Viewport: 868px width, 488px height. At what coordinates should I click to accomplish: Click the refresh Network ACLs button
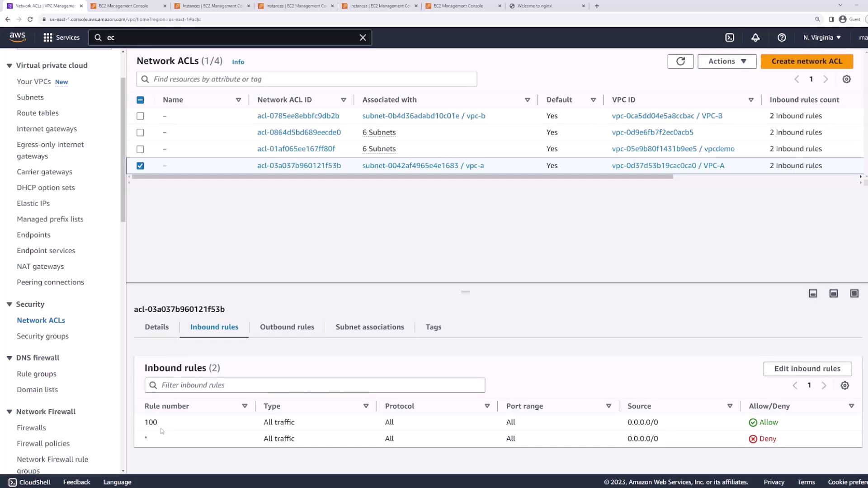680,61
